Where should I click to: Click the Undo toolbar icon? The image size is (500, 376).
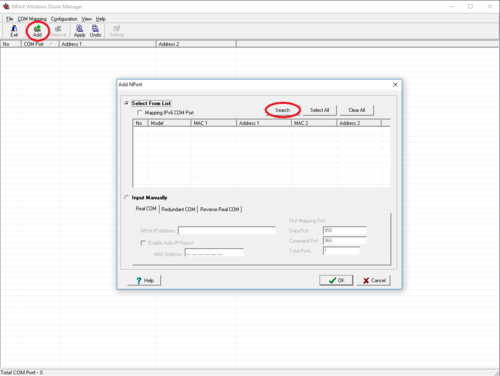95,31
